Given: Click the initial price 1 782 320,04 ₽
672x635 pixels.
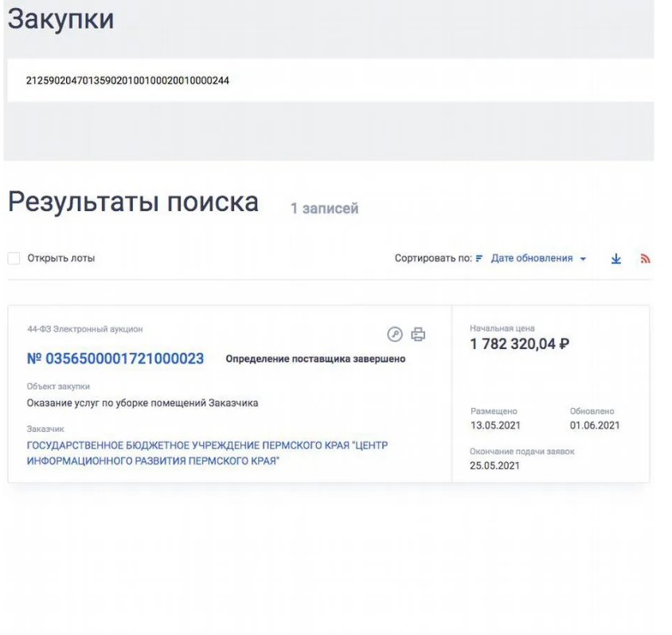Looking at the screenshot, I should tap(519, 344).
